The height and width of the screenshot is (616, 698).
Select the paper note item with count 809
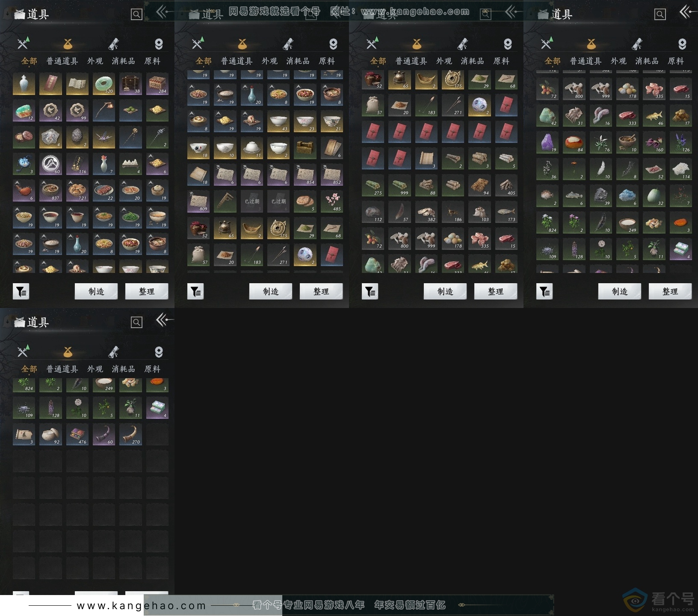[x=198, y=201]
